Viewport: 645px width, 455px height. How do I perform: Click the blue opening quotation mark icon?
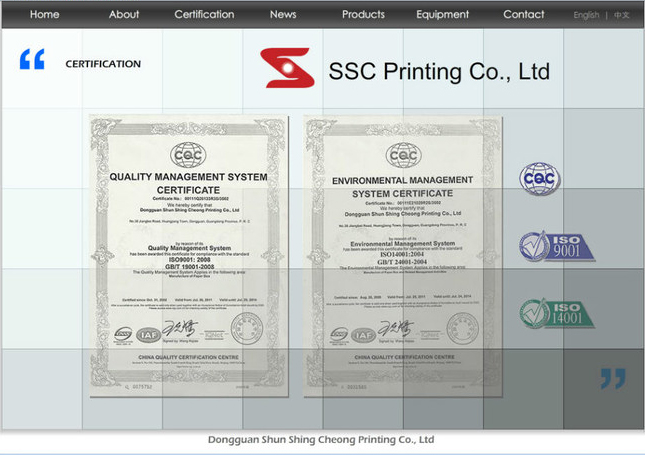[32, 60]
